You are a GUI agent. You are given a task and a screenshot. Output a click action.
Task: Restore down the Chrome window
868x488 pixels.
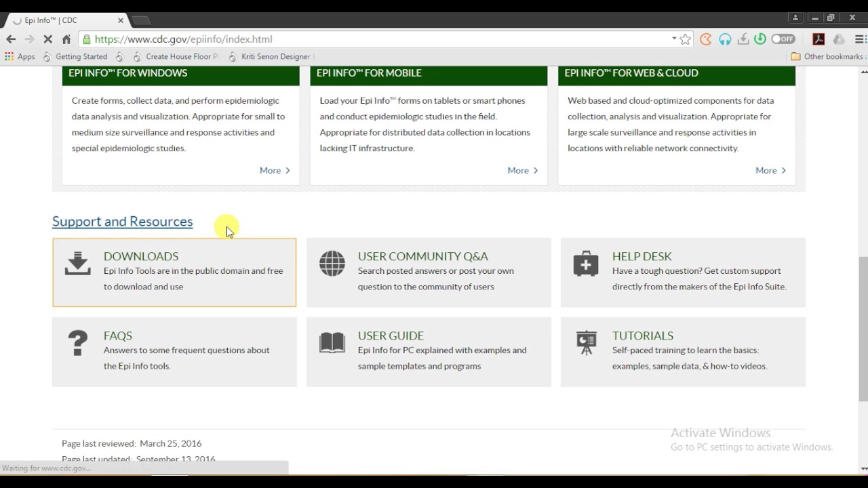(x=831, y=18)
